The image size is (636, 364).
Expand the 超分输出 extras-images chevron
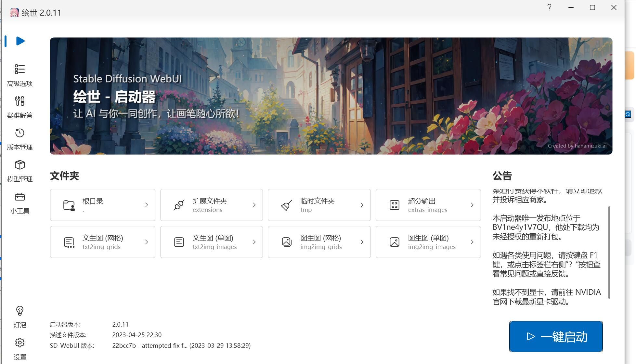472,205
